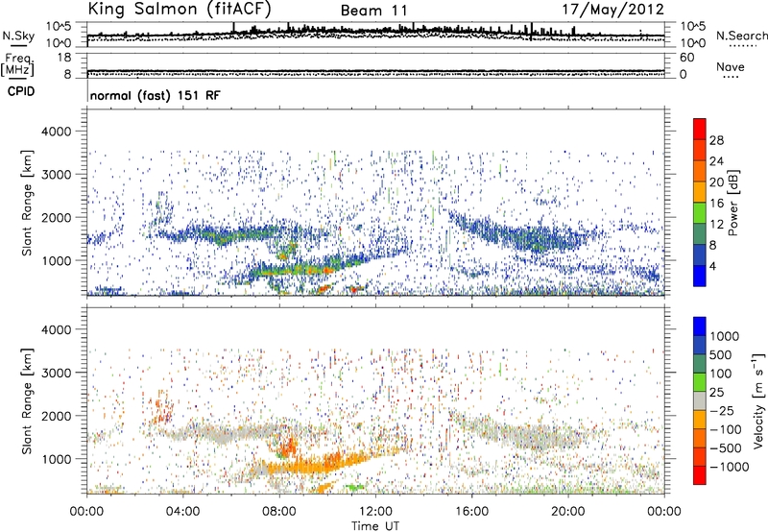Select the '-25' label on velocity scale
The image size is (768, 532).
pos(722,411)
